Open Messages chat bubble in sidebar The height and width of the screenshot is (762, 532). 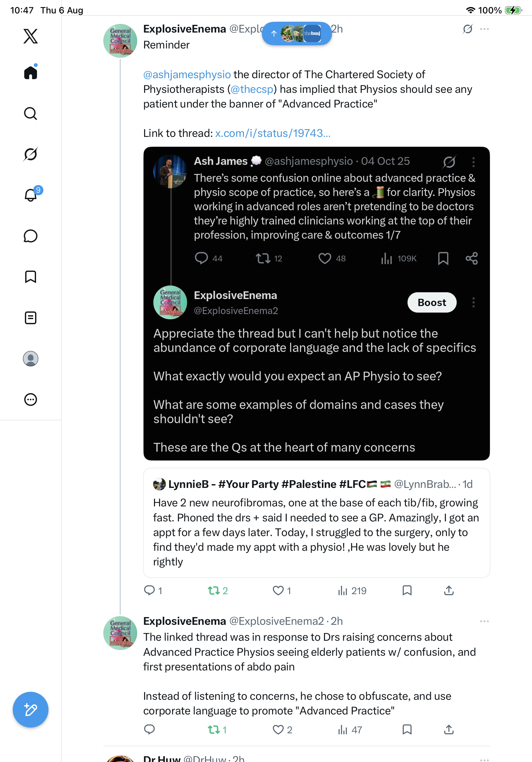(x=31, y=236)
